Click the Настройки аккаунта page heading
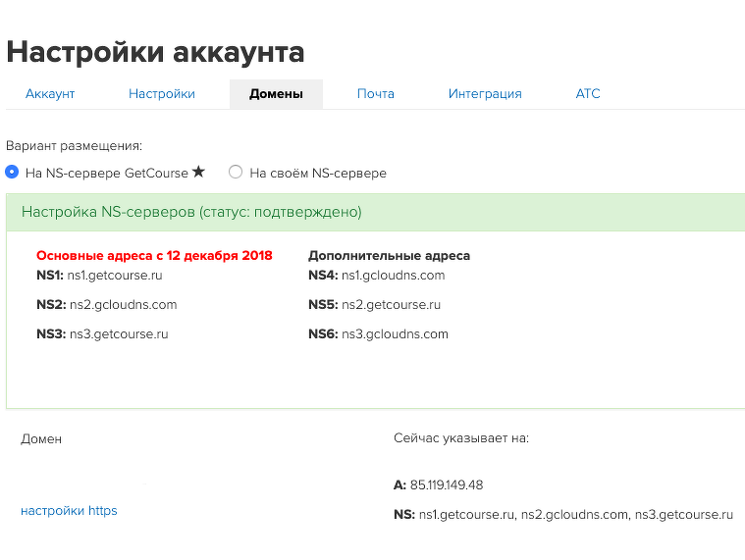The width and height of the screenshot is (745, 560). coord(155,51)
